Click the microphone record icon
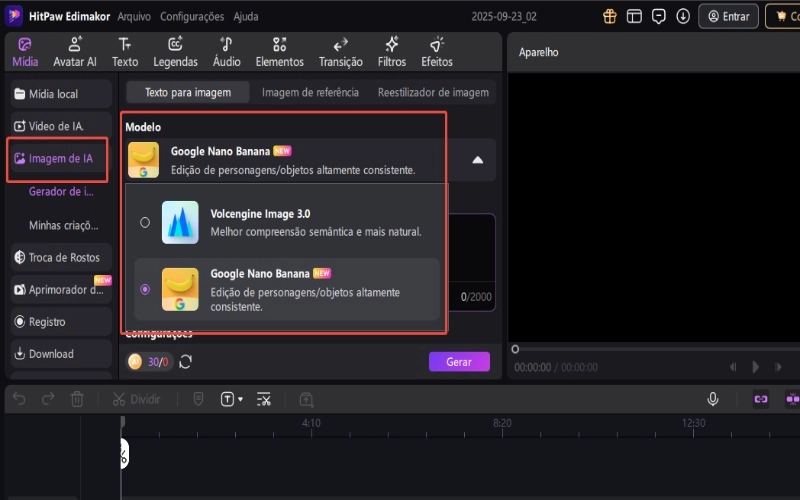Image resolution: width=800 pixels, height=500 pixels. pos(713,399)
